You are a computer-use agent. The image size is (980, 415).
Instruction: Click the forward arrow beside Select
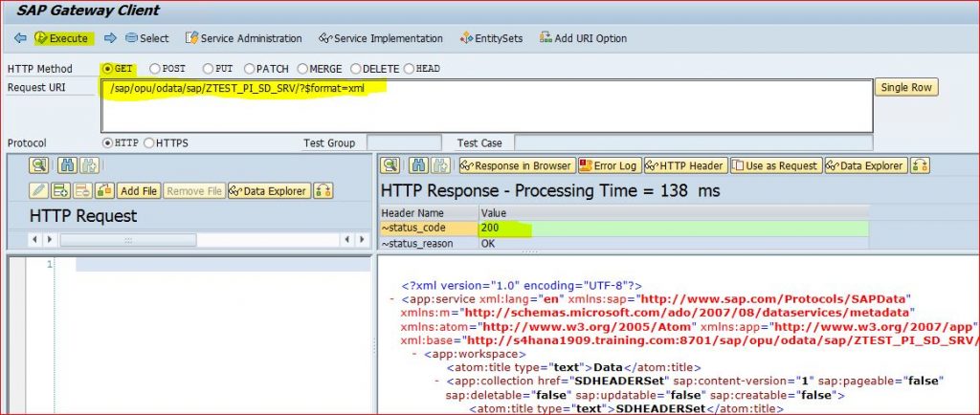tap(110, 38)
